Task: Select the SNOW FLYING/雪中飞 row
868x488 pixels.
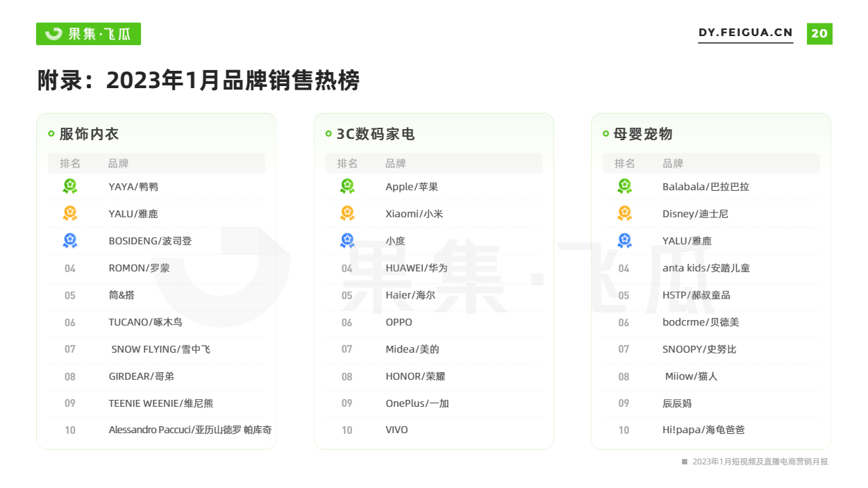Action: coord(157,349)
